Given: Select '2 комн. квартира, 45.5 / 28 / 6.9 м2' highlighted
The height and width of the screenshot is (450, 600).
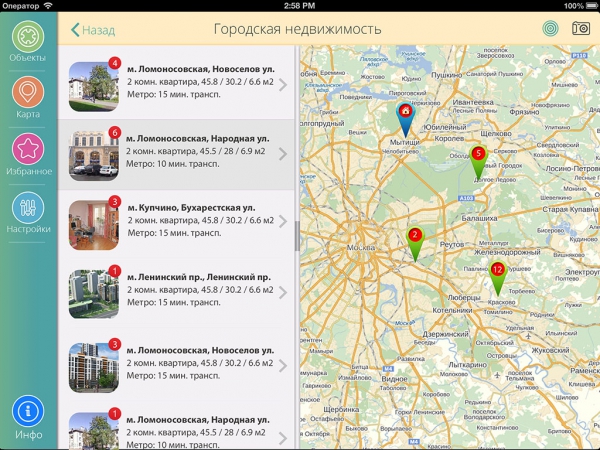Looking at the screenshot, I should point(196,151).
